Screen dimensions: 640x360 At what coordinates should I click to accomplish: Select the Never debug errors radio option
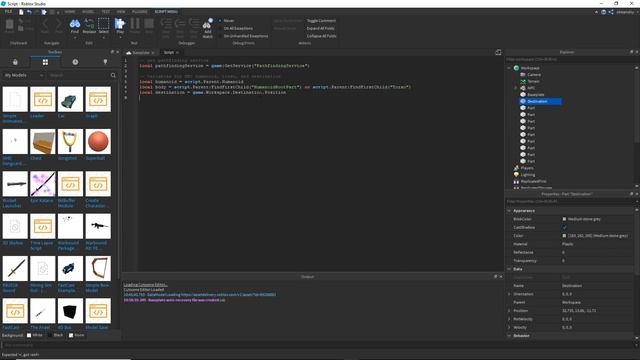220,20
